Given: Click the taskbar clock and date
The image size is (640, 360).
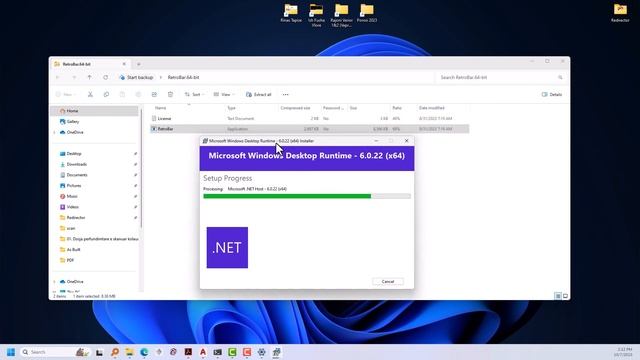Looking at the screenshot, I should pyautogui.click(x=624, y=352).
